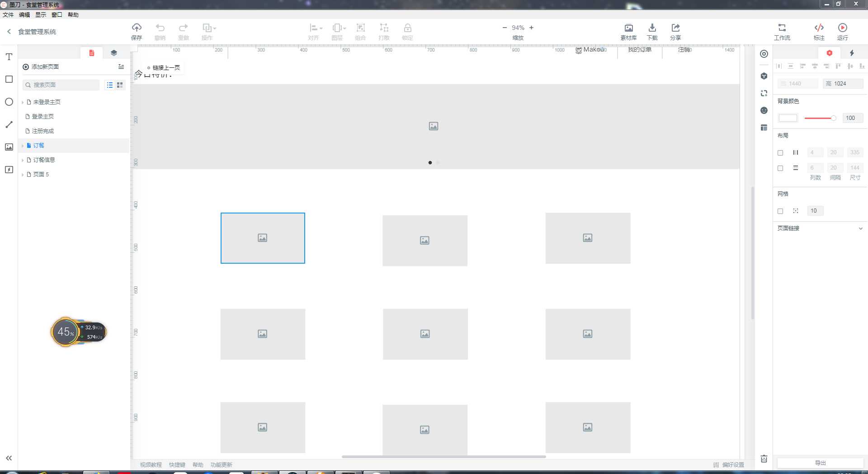Click the 重做 redo icon
Image resolution: width=868 pixels, height=474 pixels.
click(183, 28)
